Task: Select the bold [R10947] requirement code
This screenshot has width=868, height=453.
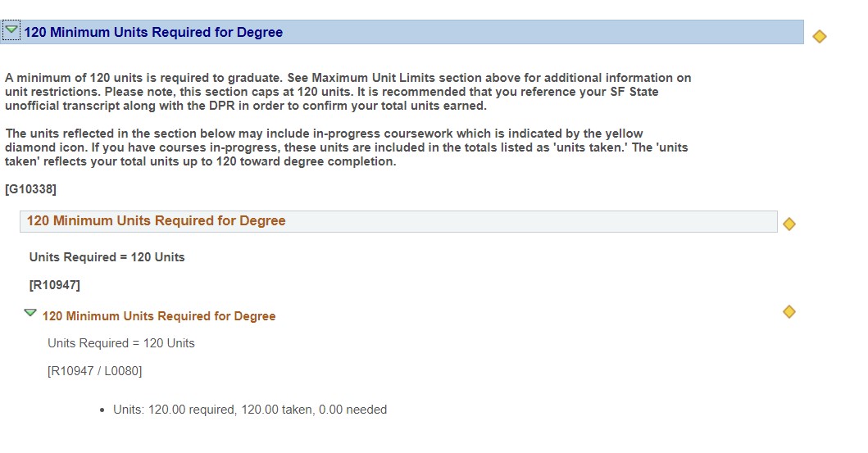Action: point(55,285)
